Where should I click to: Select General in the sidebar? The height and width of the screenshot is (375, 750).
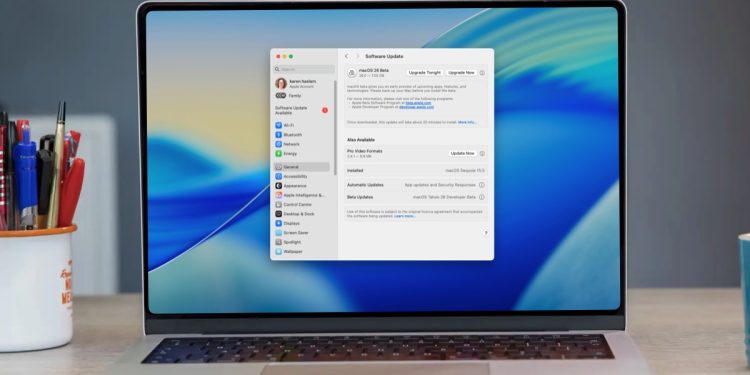(x=302, y=167)
